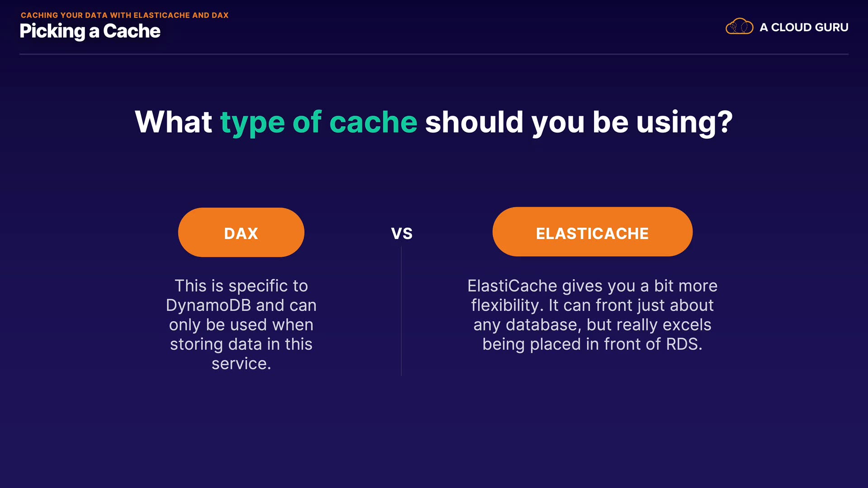Click the ElastiCache description paragraph
This screenshot has height=488, width=868.
click(x=592, y=315)
